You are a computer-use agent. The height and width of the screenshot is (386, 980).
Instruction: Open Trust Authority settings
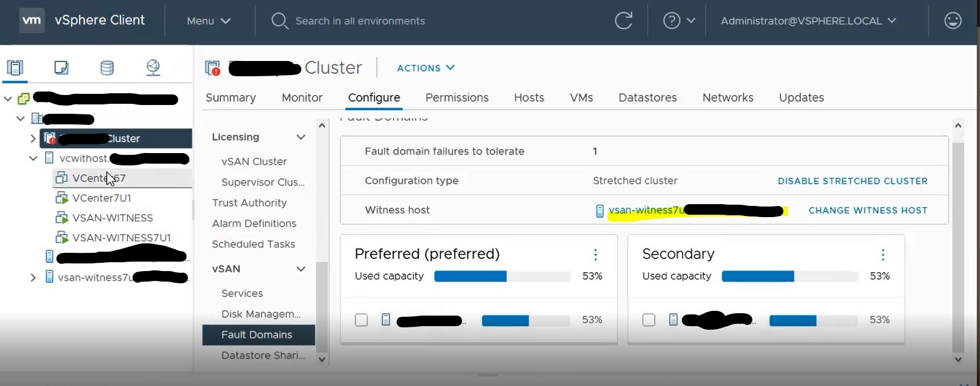click(x=249, y=202)
